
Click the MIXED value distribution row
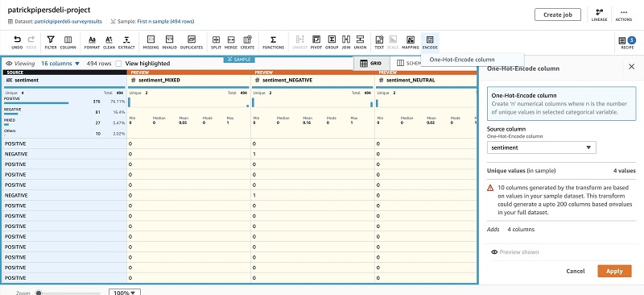(x=64, y=123)
